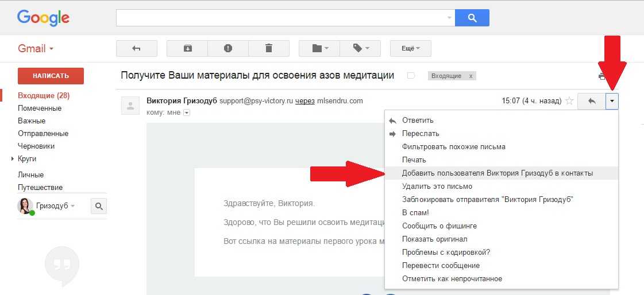The width and height of the screenshot is (644, 295).
Task: Open the Move to folder dropdown
Action: click(x=319, y=48)
